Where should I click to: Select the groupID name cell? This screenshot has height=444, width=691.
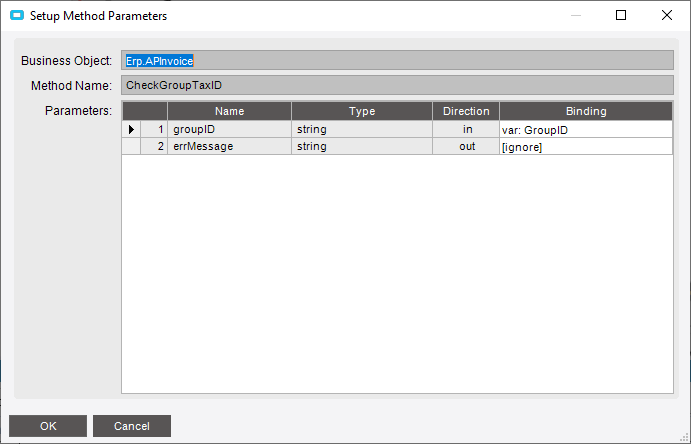(230, 130)
